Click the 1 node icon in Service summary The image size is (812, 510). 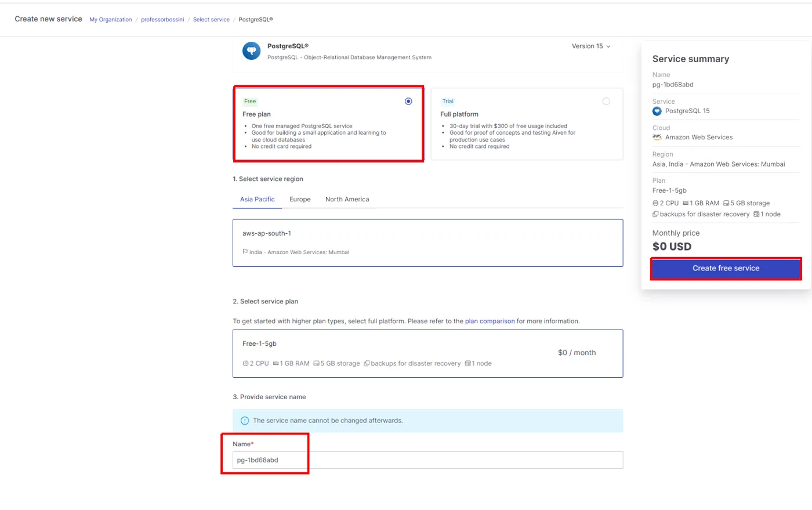pos(756,214)
